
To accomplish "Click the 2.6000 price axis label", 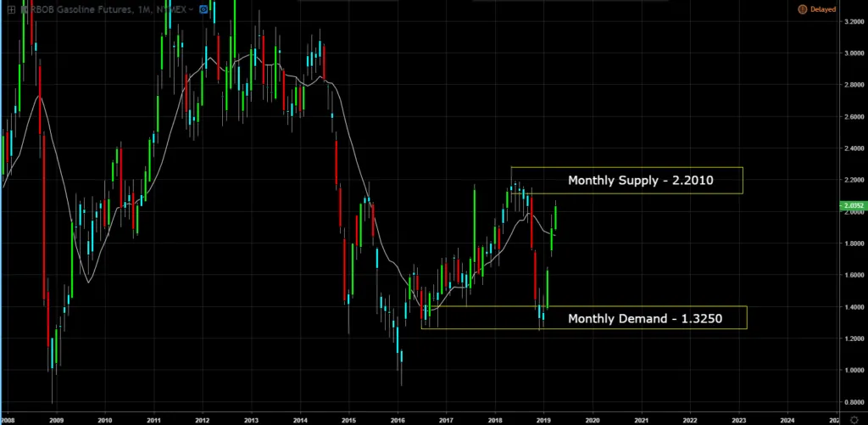I will (x=853, y=117).
